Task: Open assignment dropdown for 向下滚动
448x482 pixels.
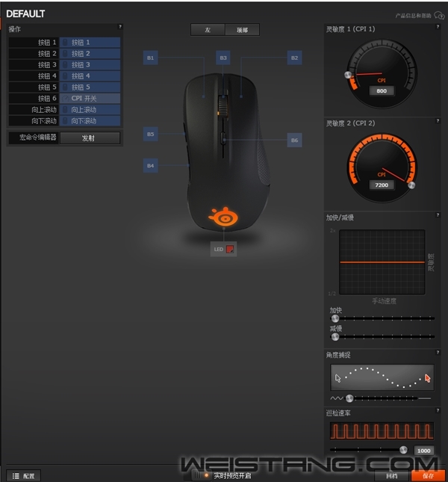Action: tap(90, 121)
